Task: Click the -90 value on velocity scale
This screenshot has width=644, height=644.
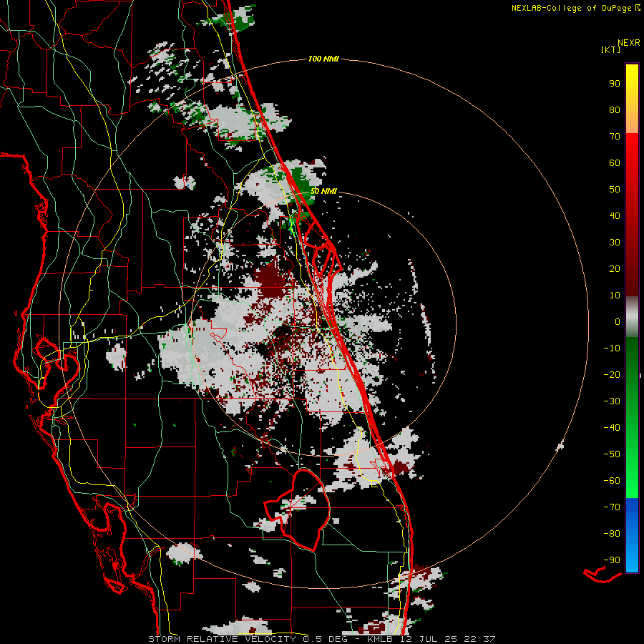Action: 612,560
